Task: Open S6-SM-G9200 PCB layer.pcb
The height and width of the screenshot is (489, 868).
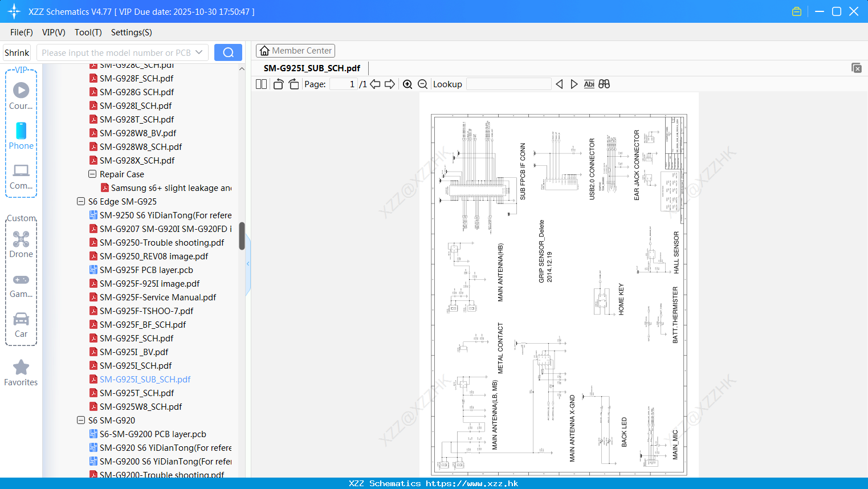Action: click(153, 434)
